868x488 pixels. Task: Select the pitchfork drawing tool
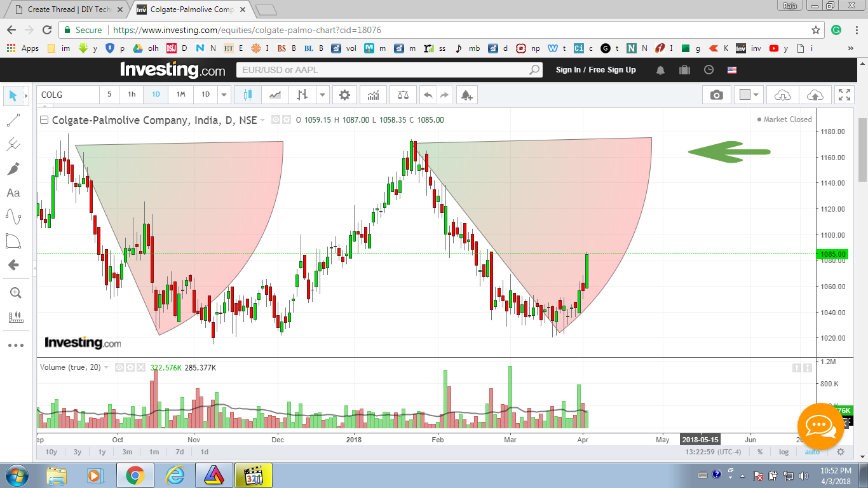13,144
